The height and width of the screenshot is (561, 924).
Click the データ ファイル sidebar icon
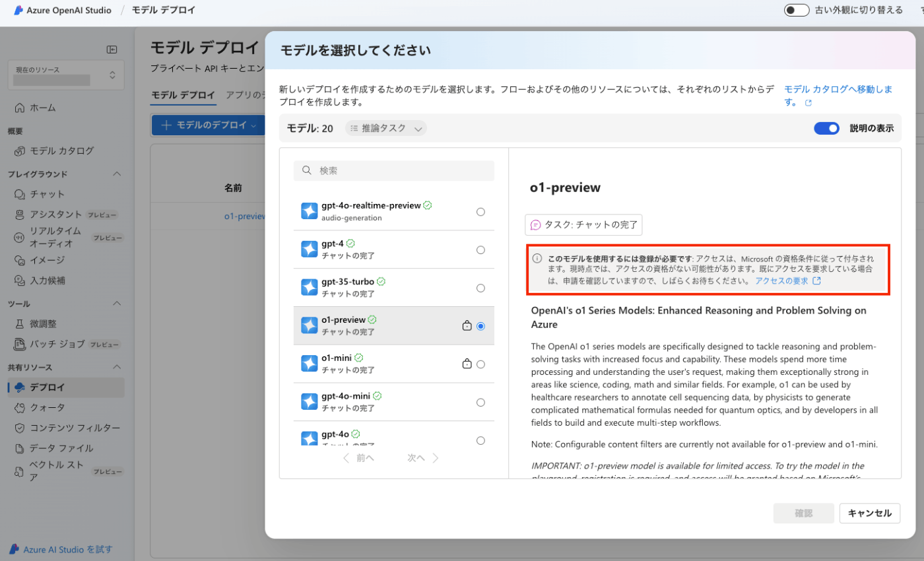click(x=19, y=448)
